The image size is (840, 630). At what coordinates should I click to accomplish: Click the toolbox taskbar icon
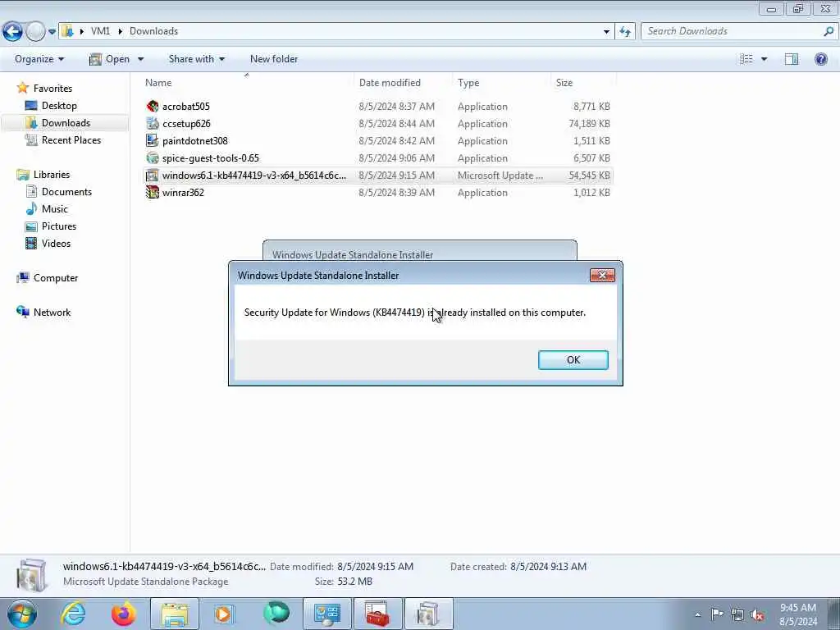[x=377, y=614]
